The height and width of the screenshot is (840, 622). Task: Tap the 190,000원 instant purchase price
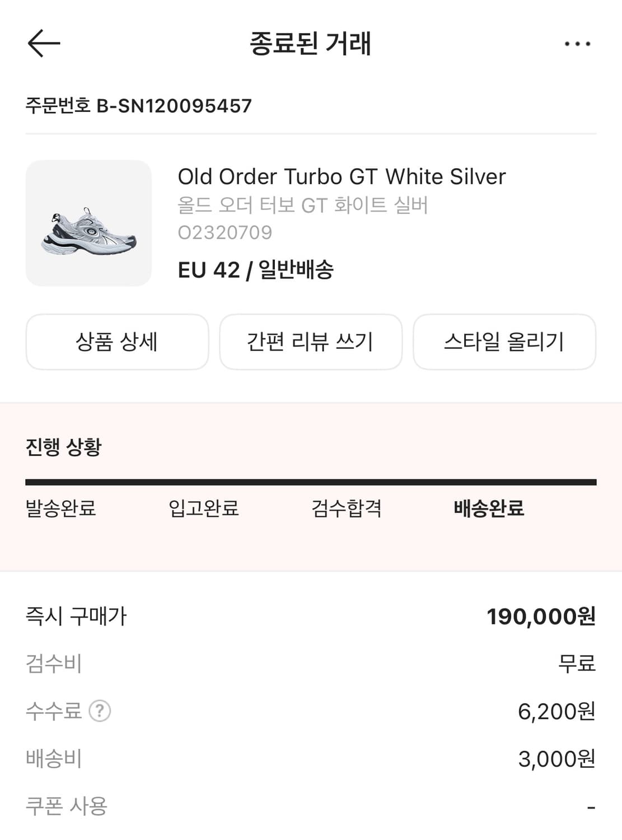[x=541, y=617]
